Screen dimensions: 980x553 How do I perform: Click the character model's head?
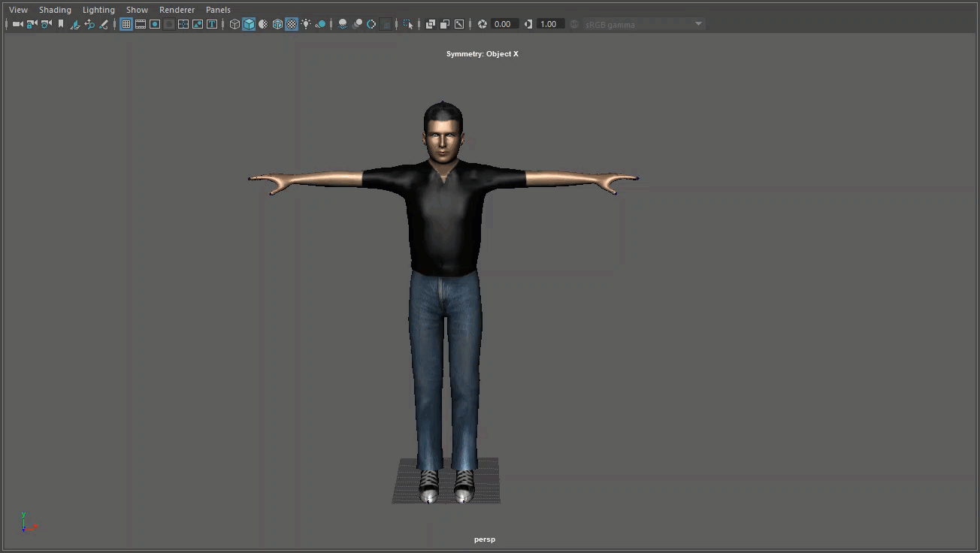pos(443,131)
